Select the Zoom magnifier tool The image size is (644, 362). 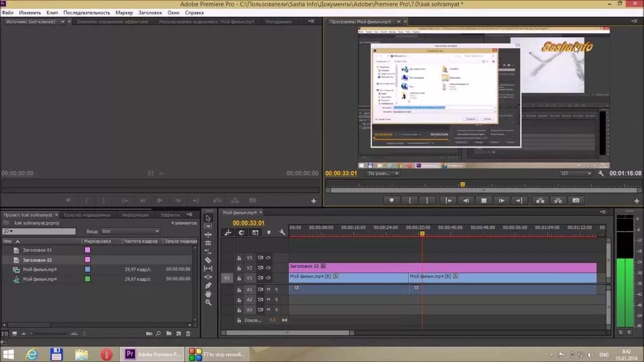coord(208,302)
